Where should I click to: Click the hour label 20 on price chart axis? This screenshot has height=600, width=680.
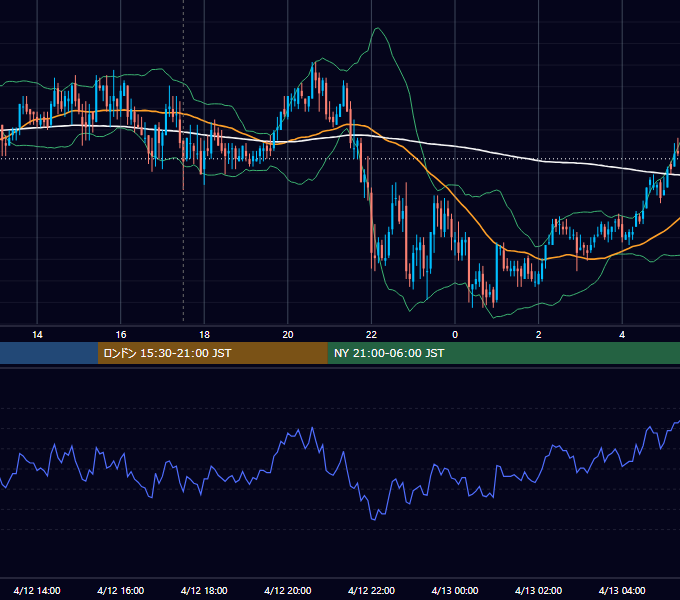[x=288, y=334]
